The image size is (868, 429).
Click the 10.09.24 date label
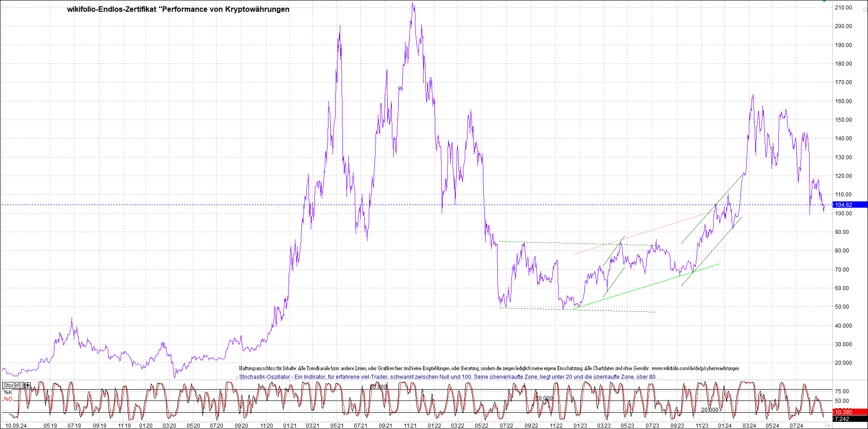pyautogui.click(x=15, y=426)
